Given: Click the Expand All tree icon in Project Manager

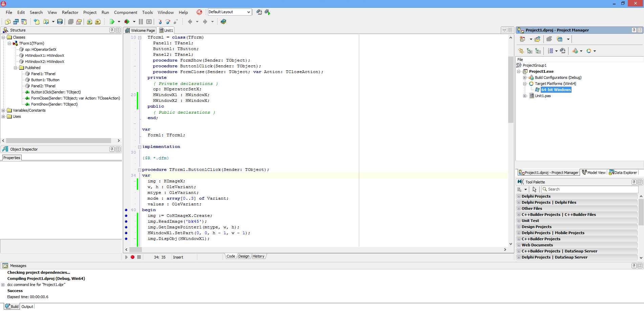Looking at the screenshot, I should (x=530, y=51).
